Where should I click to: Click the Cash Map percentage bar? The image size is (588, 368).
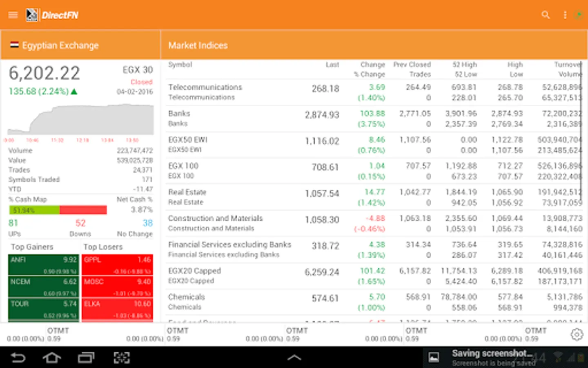point(58,210)
